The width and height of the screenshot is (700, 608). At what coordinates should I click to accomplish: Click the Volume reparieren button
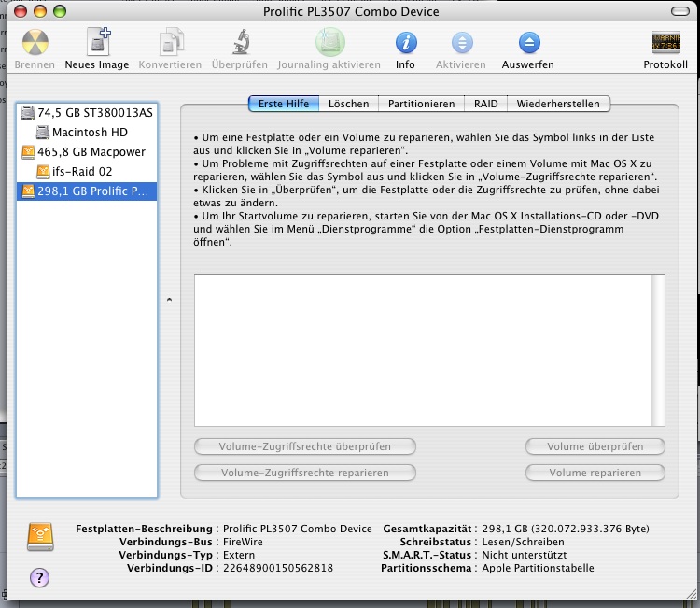[595, 473]
